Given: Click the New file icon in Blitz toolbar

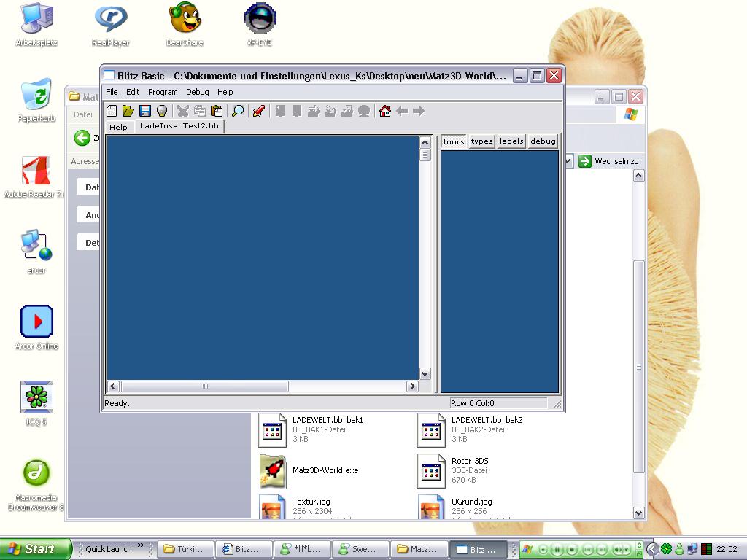Looking at the screenshot, I should (112, 111).
